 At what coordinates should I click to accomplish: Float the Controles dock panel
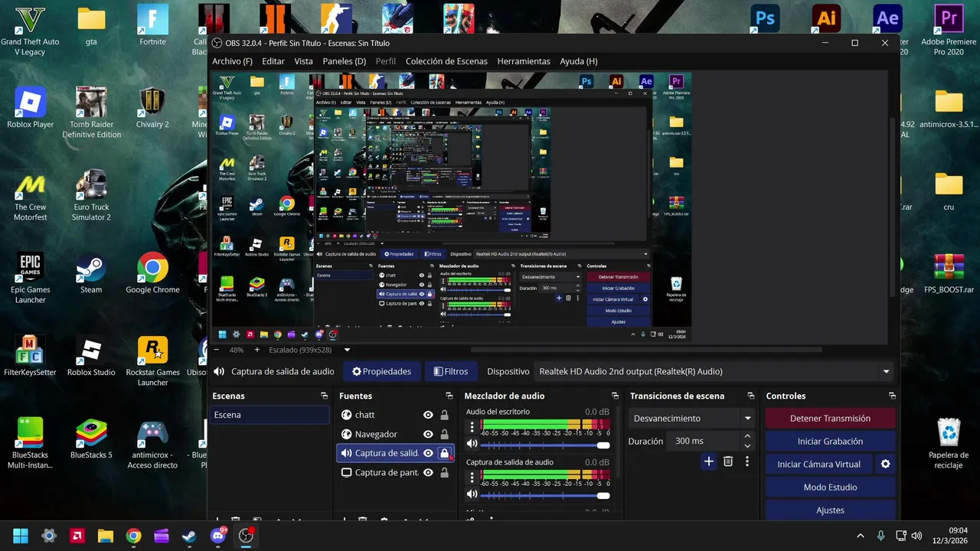[x=892, y=396]
